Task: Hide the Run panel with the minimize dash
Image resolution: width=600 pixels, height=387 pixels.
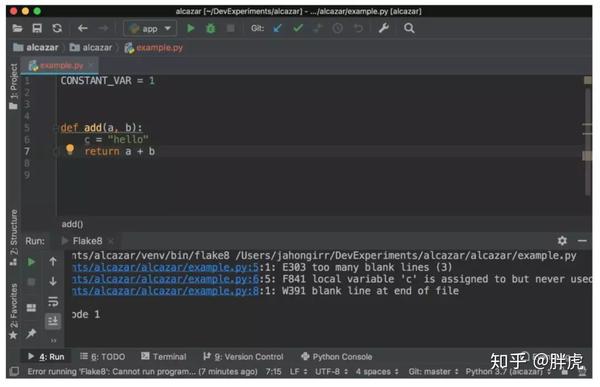Action: [x=582, y=241]
